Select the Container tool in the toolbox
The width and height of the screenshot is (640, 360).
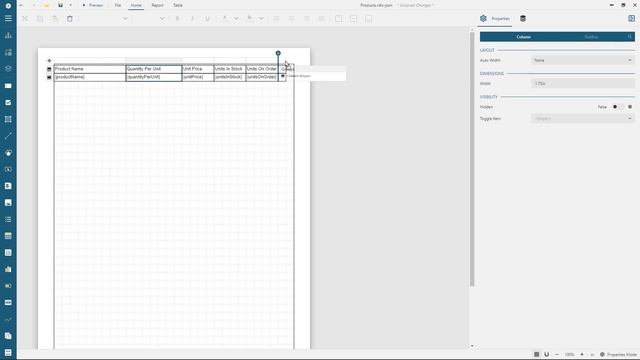click(x=8, y=119)
